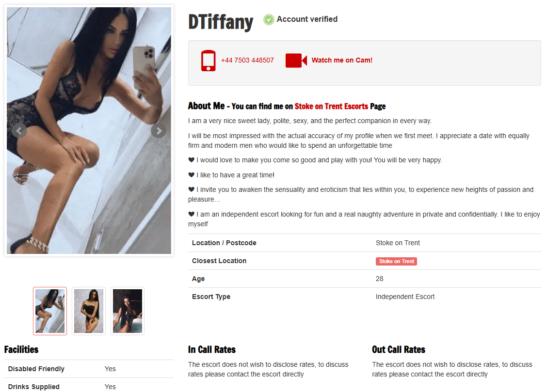Select the second gallery thumbnail
This screenshot has height=392, width=547.
[89, 311]
